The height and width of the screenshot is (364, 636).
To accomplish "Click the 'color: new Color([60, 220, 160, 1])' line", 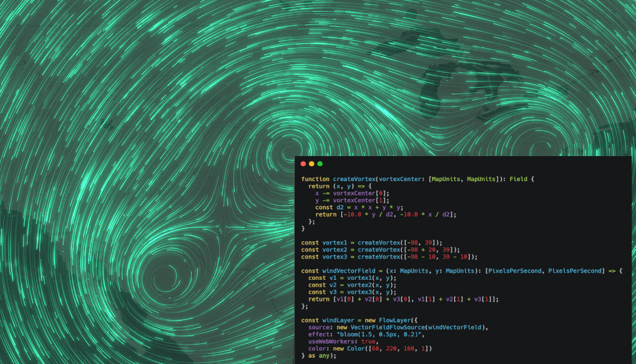I will 370,348.
